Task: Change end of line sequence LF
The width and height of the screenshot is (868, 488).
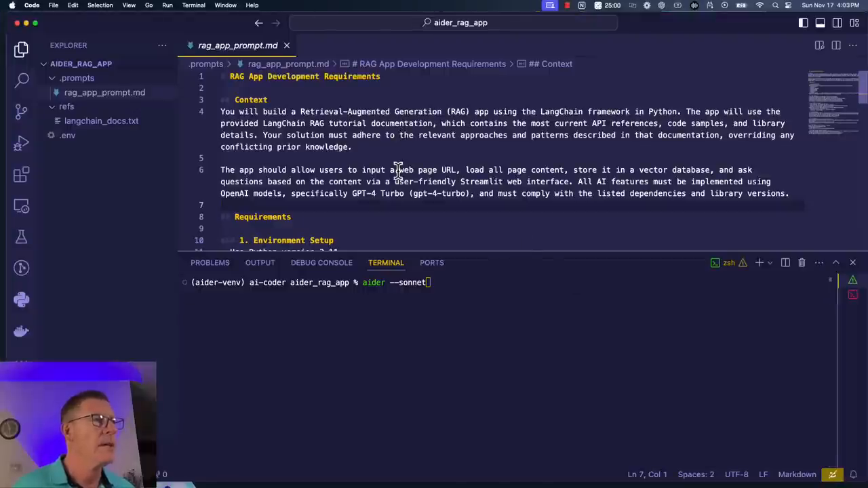Action: coord(763,474)
